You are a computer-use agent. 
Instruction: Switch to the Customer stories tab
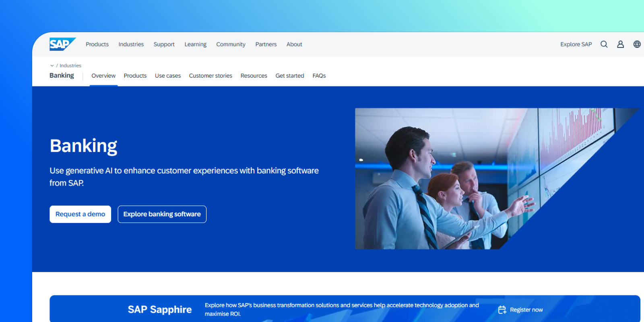tap(211, 76)
